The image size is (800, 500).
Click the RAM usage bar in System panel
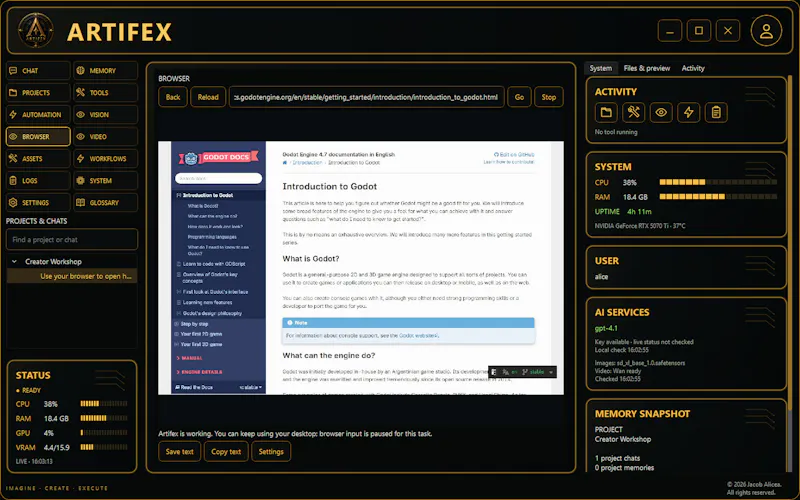coord(718,196)
